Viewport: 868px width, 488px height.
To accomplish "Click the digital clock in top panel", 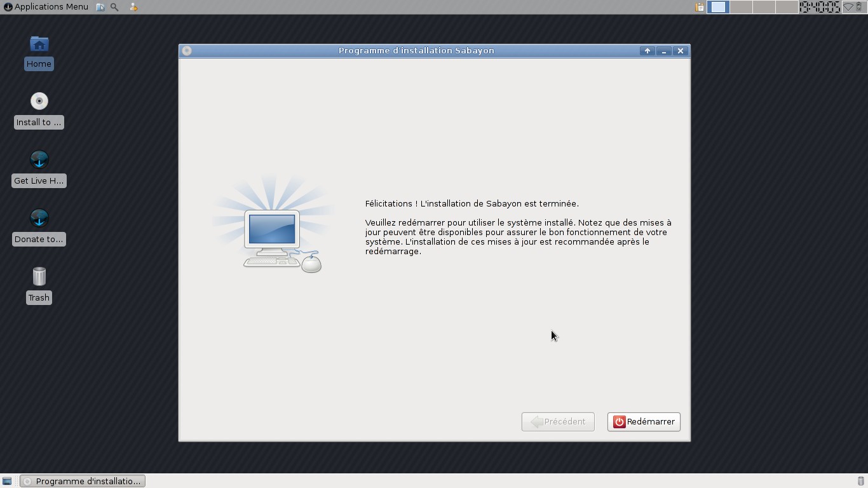I will [x=820, y=7].
